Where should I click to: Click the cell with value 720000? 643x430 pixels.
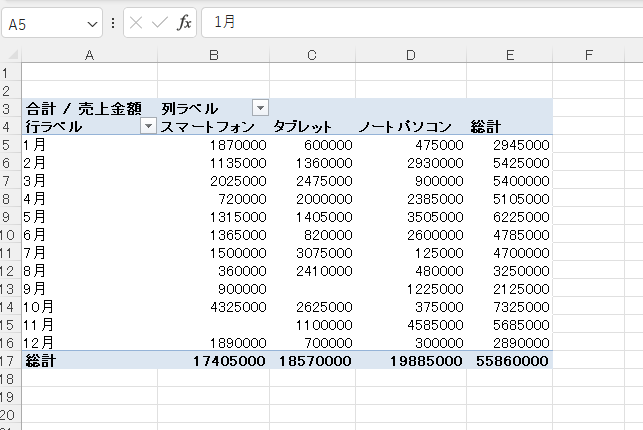point(214,199)
